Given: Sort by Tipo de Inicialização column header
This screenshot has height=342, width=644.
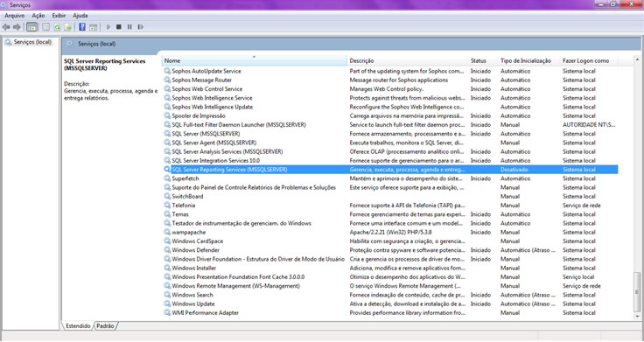Looking at the screenshot, I should [529, 60].
